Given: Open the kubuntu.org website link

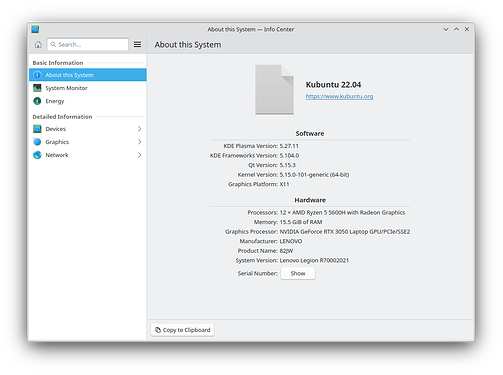Looking at the screenshot, I should tap(339, 96).
